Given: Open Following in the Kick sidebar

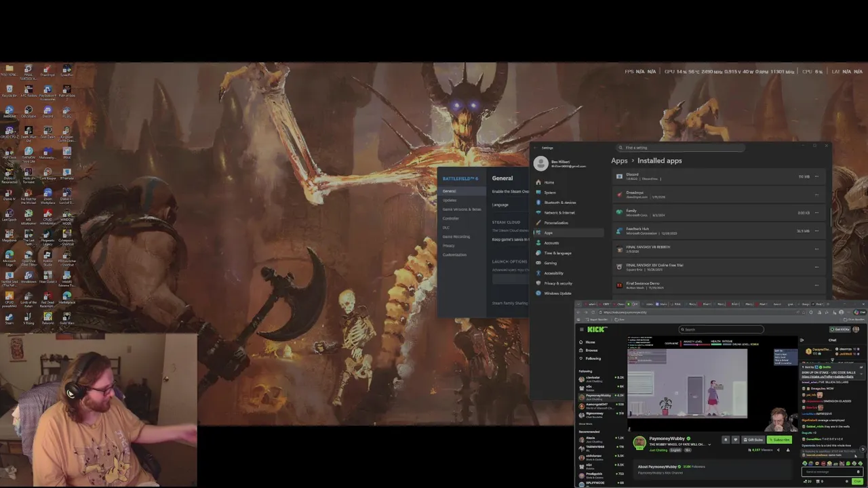Looking at the screenshot, I should tap(591, 359).
